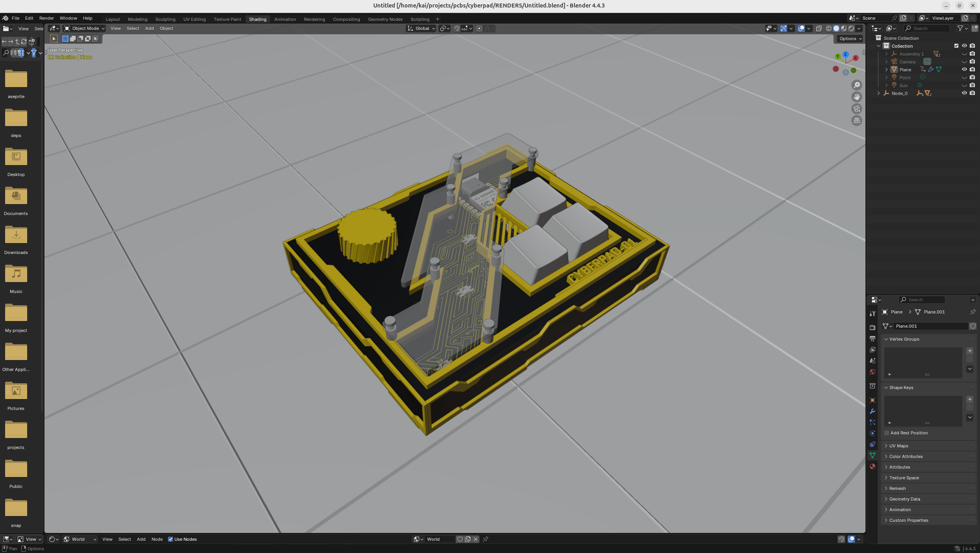Open the Modifiers properties tab (wrench icon)
The image size is (980, 553).
coord(873,411)
